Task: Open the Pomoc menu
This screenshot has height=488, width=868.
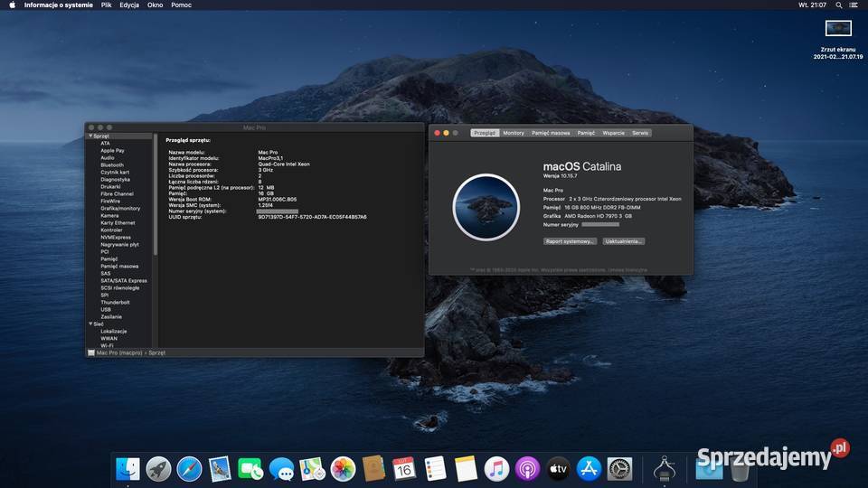Action: pos(181,5)
